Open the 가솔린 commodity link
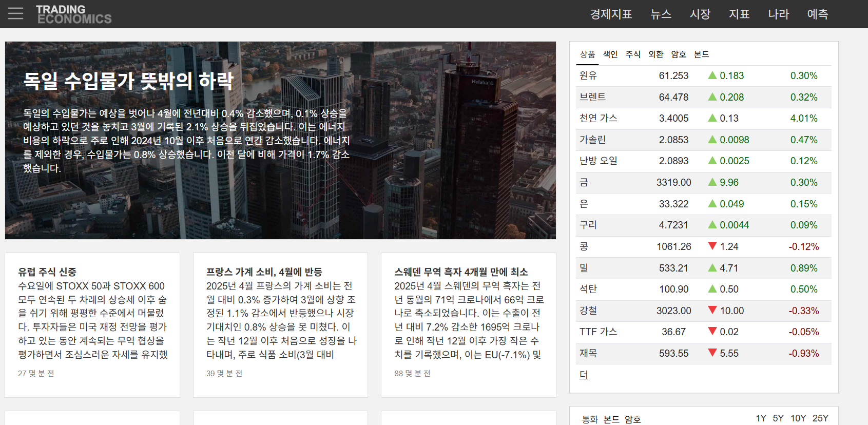 (593, 140)
